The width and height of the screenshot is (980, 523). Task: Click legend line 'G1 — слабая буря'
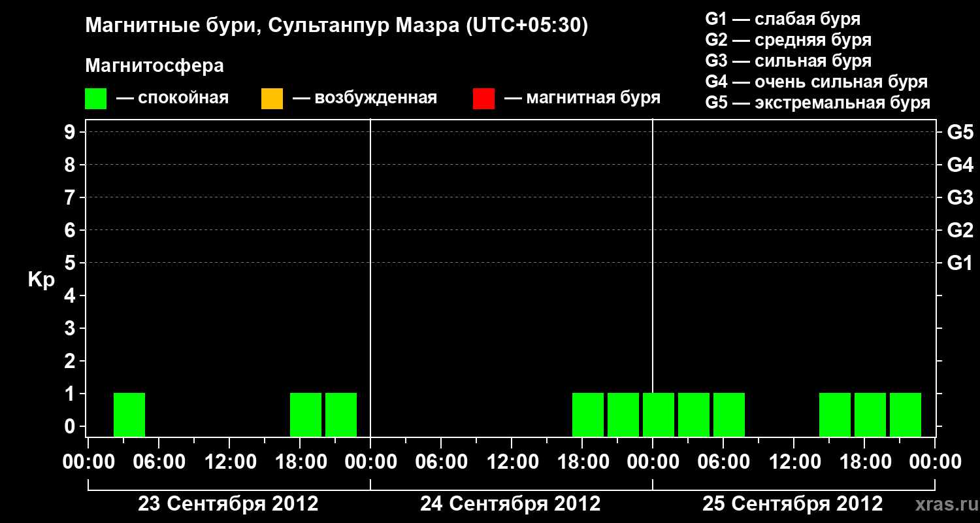783,19
